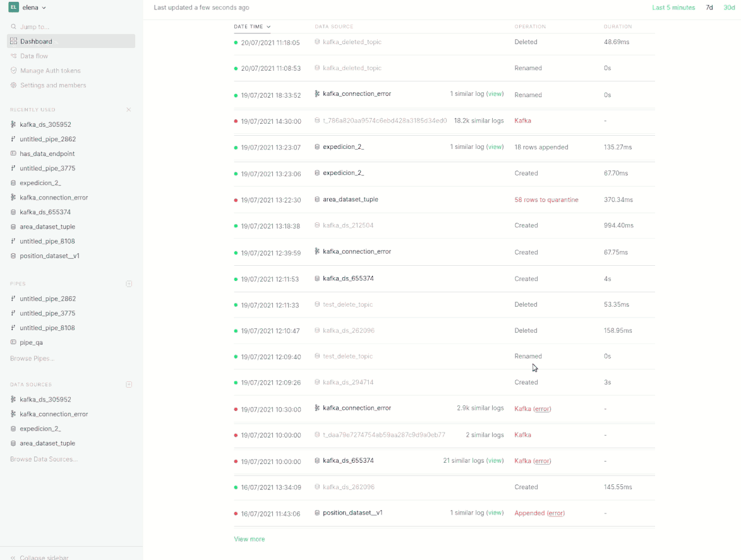Click the plus icon next to Pipes
This screenshot has height=560, width=741.
point(129,284)
